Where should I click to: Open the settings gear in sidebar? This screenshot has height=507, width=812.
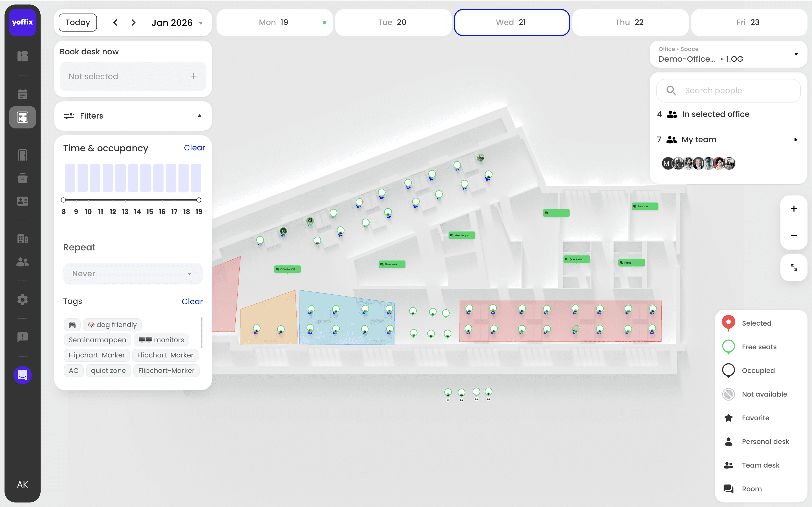(x=23, y=299)
